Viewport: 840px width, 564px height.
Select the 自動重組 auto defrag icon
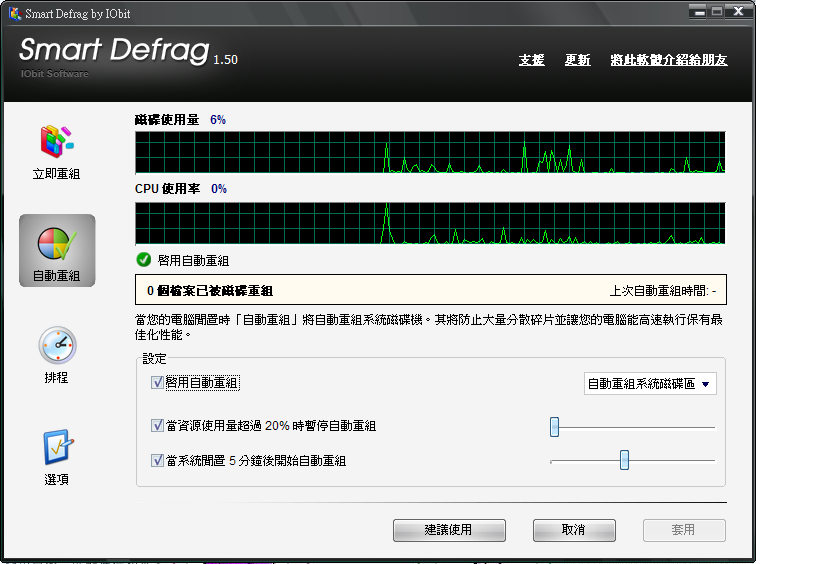click(x=57, y=251)
